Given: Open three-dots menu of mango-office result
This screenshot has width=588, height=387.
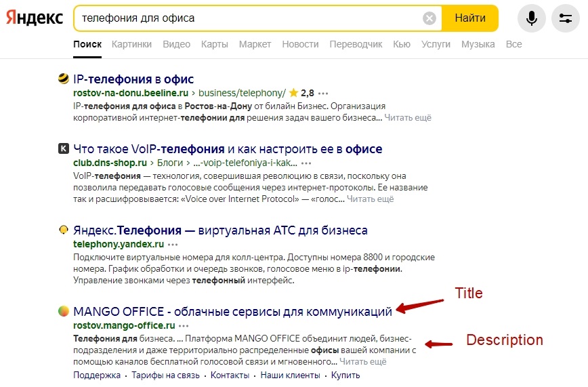Looking at the screenshot, I should tap(184, 325).
